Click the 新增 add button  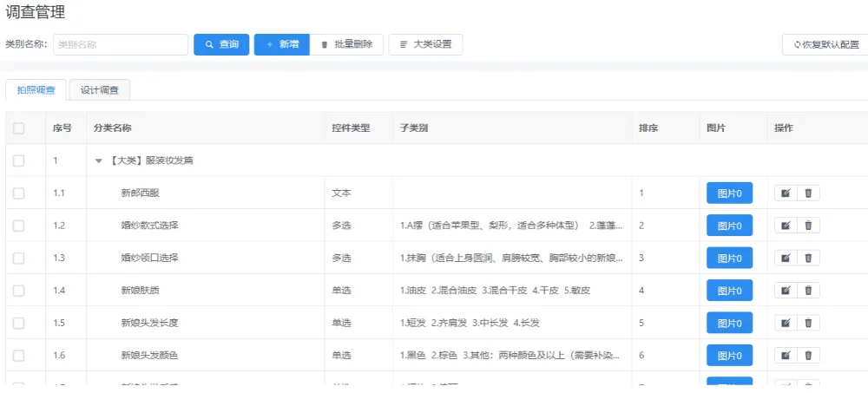coord(281,44)
